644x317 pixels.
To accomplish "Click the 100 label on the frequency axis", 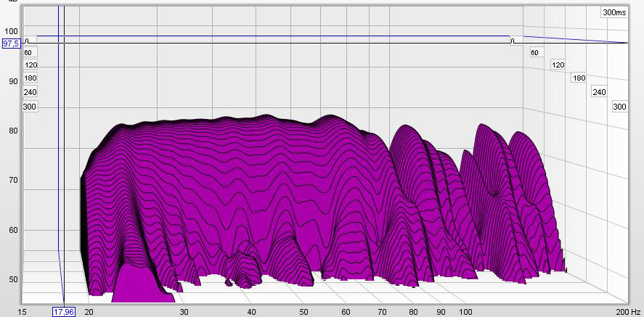I will [465, 312].
